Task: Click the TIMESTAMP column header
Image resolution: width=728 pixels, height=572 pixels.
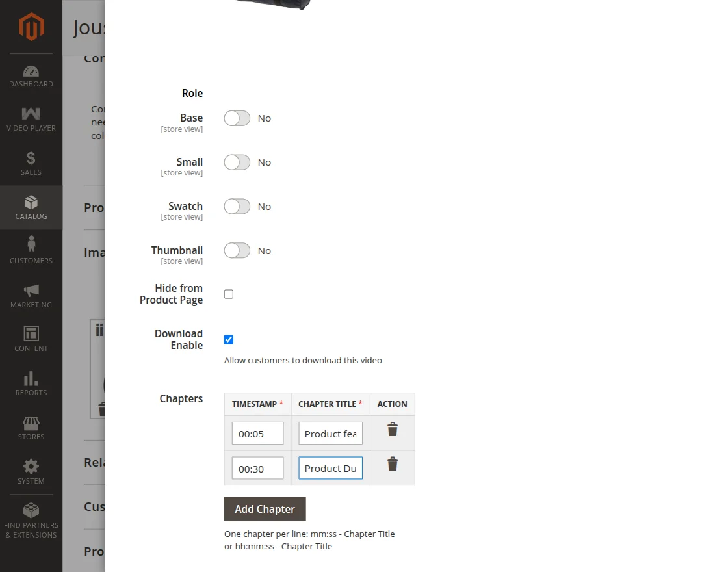Action: point(257,404)
